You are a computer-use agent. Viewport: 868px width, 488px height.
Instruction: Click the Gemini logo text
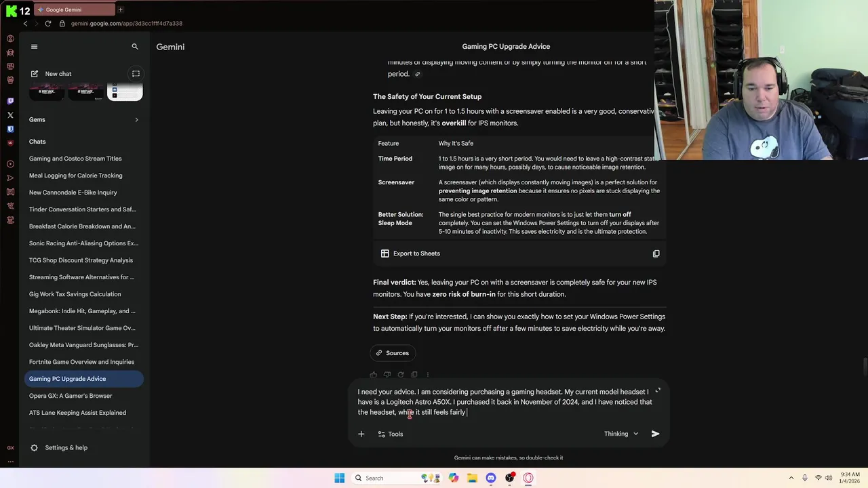(170, 47)
